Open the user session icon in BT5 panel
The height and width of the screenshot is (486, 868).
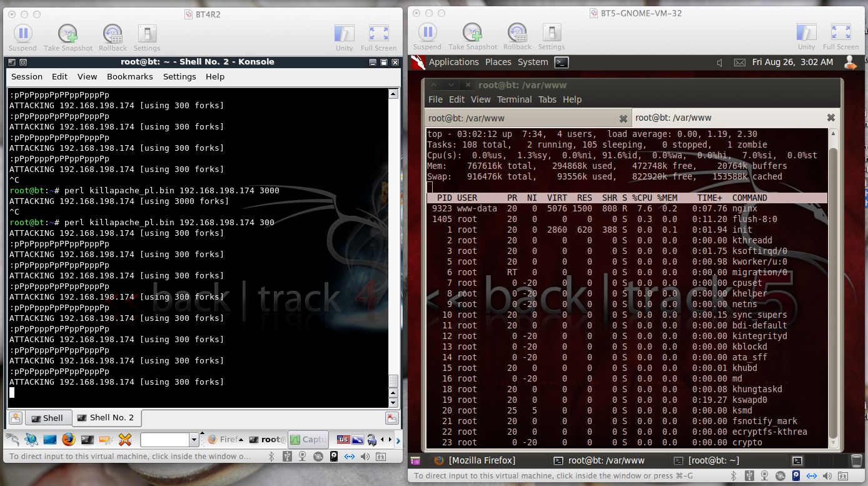tap(850, 62)
